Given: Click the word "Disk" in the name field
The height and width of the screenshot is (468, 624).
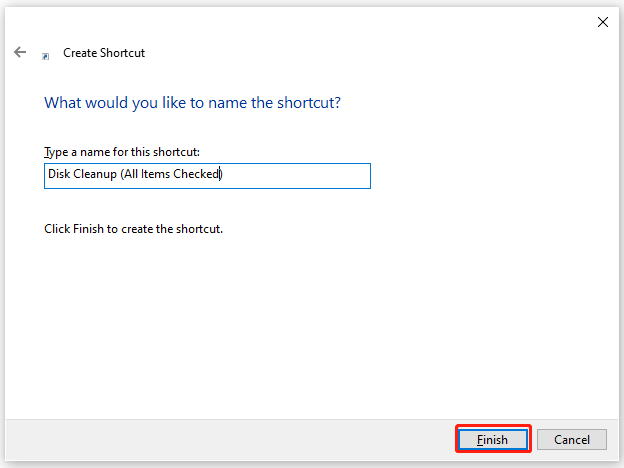Looking at the screenshot, I should click(59, 175).
